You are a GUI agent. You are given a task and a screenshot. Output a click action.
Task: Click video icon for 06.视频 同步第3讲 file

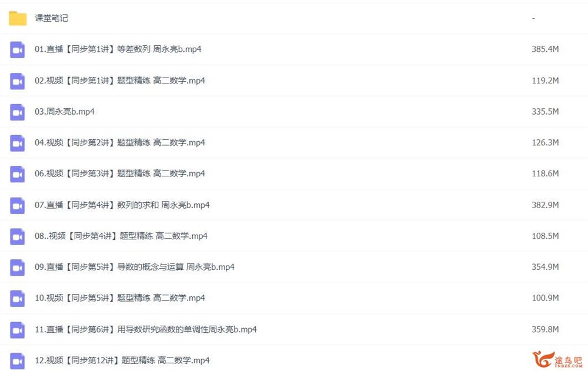tap(17, 174)
